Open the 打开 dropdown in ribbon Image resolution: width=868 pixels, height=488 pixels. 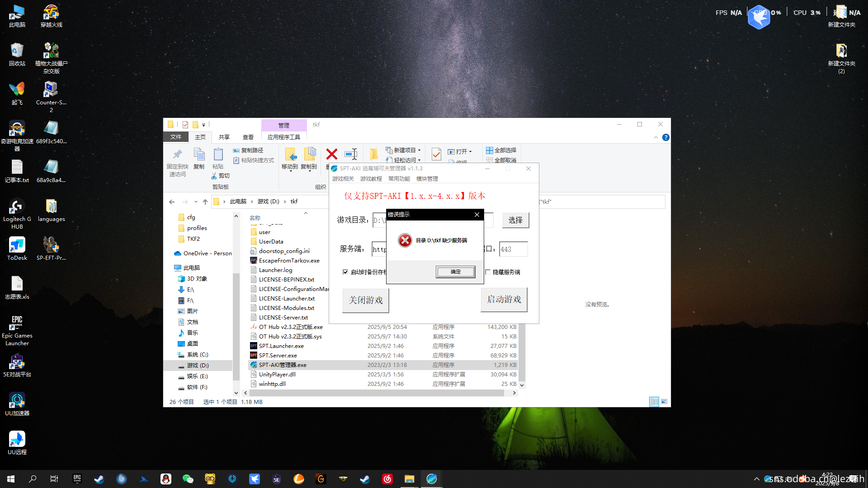(460, 152)
